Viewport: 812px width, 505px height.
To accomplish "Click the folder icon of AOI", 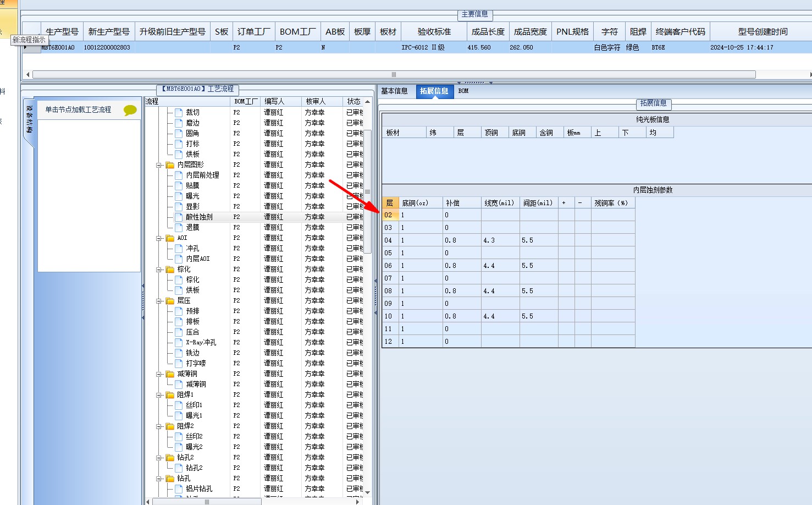I will point(170,238).
